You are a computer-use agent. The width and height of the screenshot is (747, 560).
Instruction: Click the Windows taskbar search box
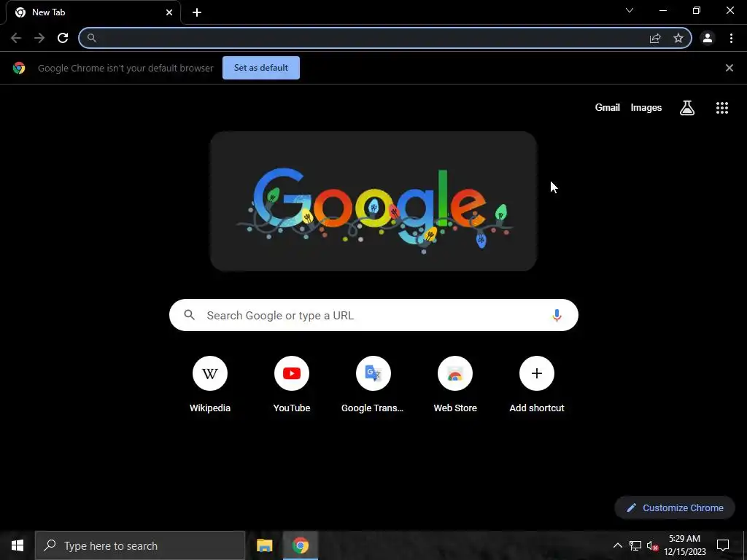click(140, 545)
